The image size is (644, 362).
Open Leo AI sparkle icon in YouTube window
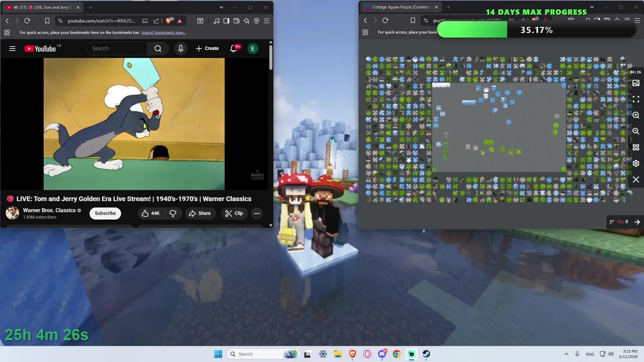tap(247, 21)
